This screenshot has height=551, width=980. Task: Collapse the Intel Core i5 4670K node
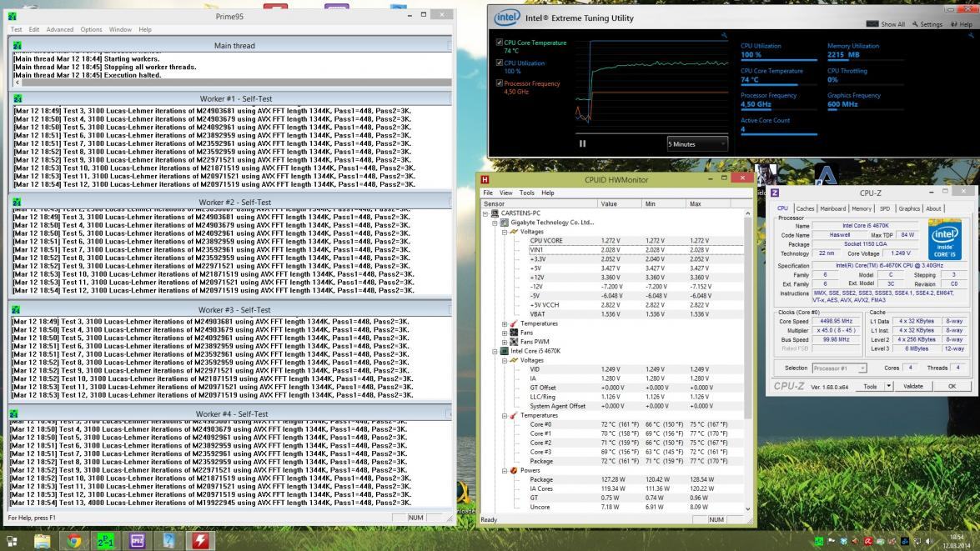pyautogui.click(x=495, y=351)
